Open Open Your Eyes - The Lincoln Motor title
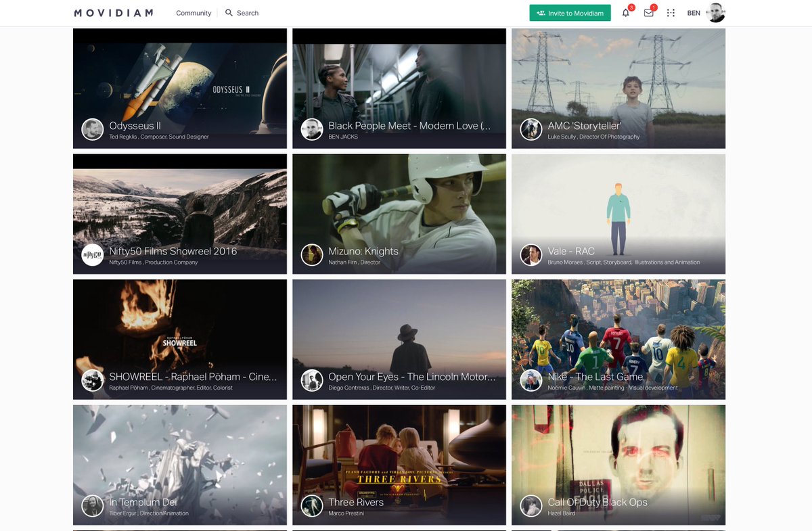The height and width of the screenshot is (531, 812). (x=412, y=377)
